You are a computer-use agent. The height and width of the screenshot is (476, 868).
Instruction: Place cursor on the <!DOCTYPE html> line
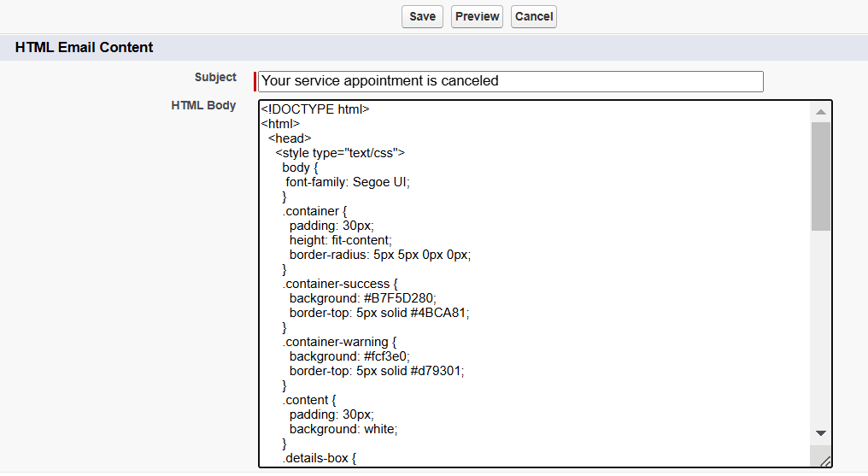[x=315, y=109]
